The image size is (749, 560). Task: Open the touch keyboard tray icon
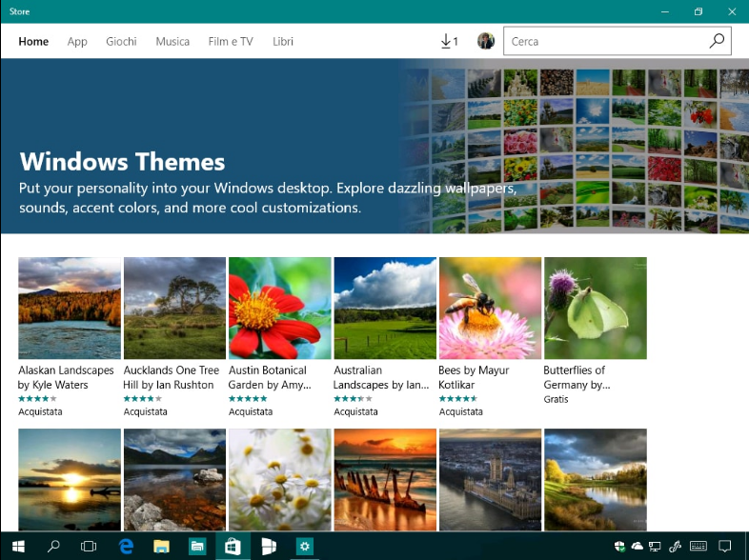698,546
